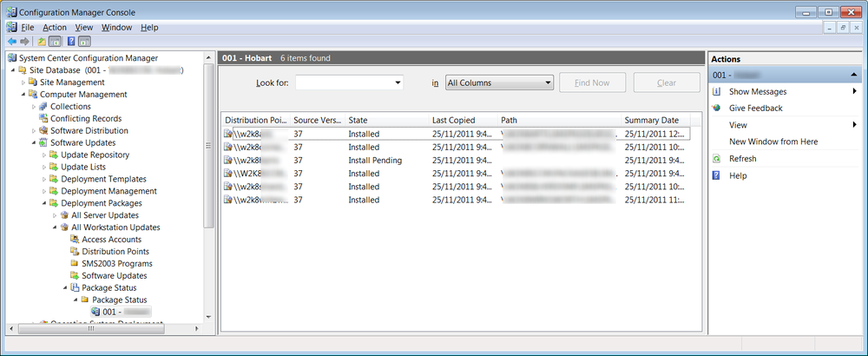The width and height of the screenshot is (868, 356).
Task: Toggle the Show/Hide Console Tree button
Action: [55, 42]
